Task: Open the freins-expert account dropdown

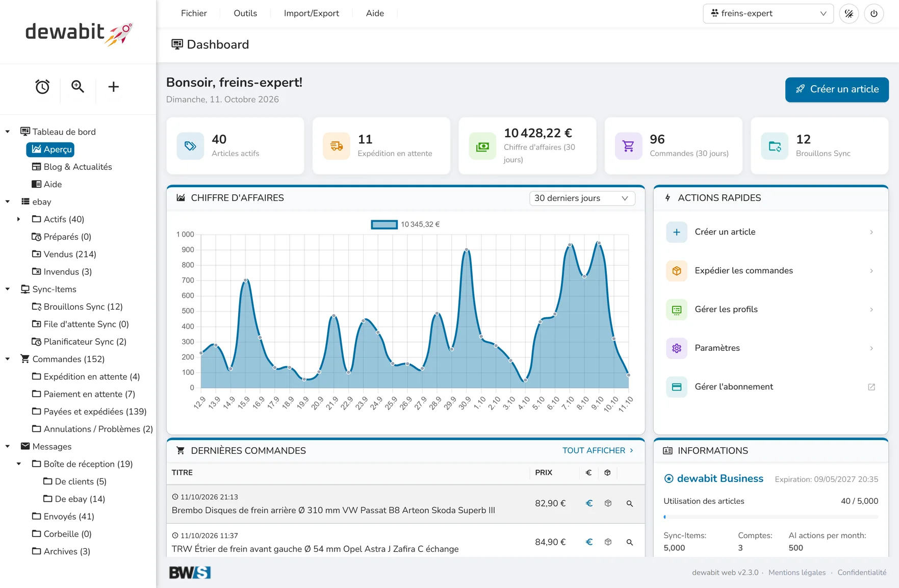Action: 768,13
